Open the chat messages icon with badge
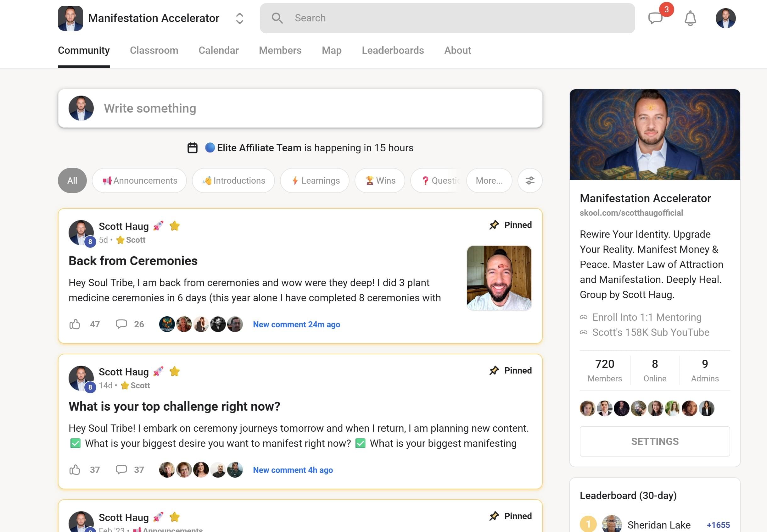The image size is (767, 532). click(x=655, y=18)
